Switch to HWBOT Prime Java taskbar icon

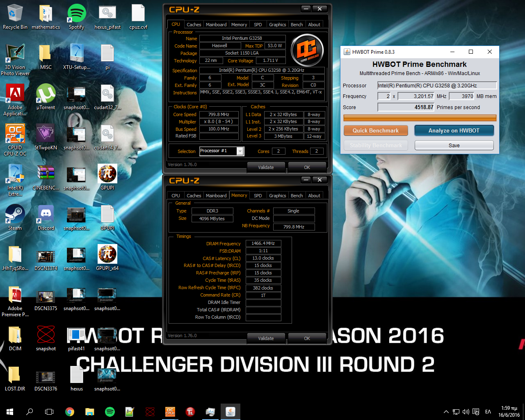click(x=231, y=412)
